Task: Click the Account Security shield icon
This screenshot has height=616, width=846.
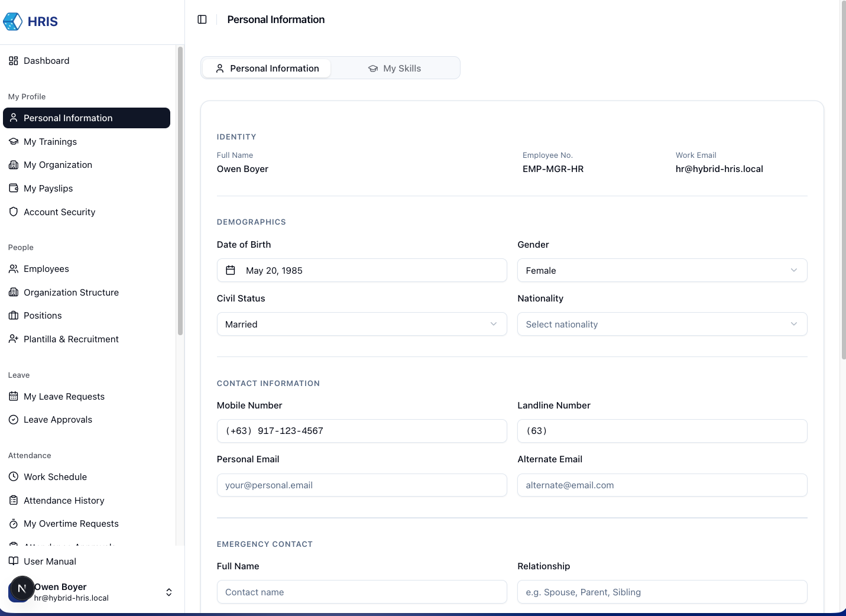Action: point(14,212)
